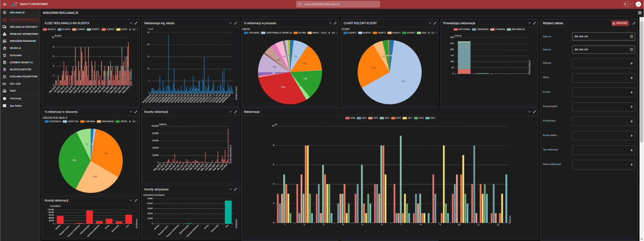Open filter dropdown on '% reklamacji w procesie'
The width and height of the screenshot is (644, 241).
[330, 23]
